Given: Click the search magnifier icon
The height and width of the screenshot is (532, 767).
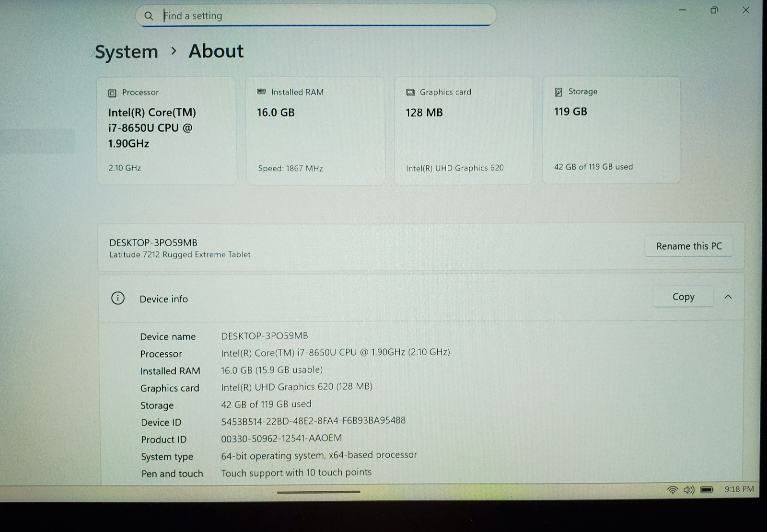Looking at the screenshot, I should [x=149, y=16].
